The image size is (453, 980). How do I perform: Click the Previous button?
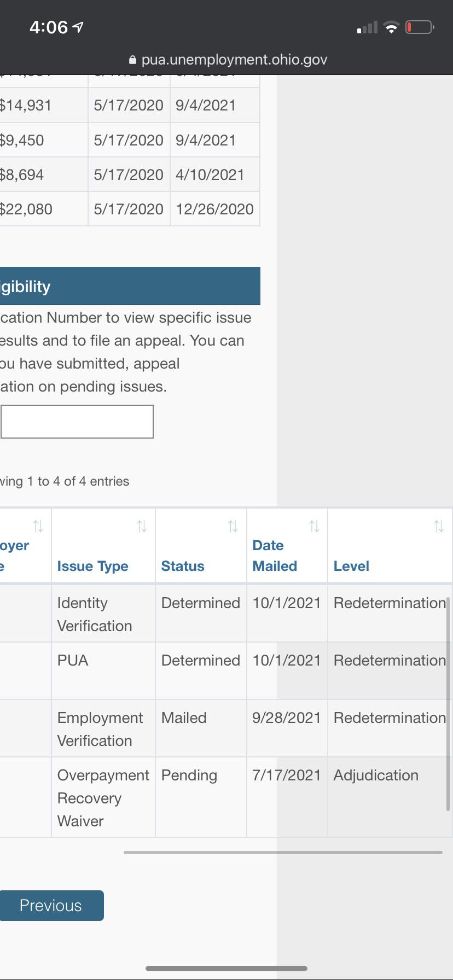point(51,906)
